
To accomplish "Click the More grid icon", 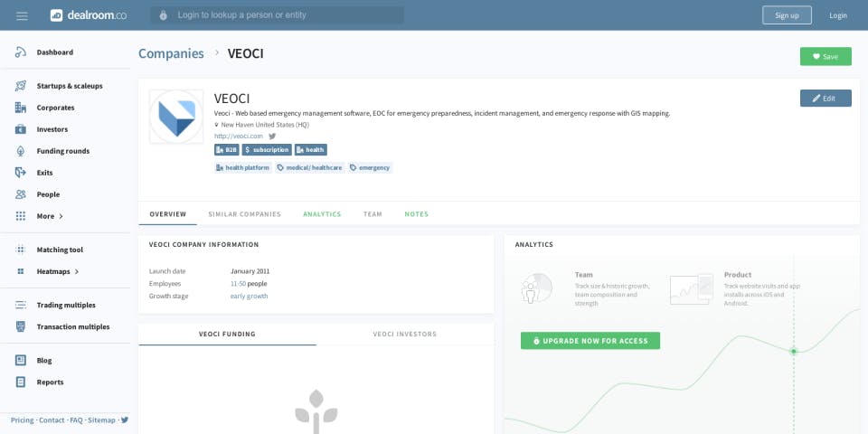I will click(21, 216).
